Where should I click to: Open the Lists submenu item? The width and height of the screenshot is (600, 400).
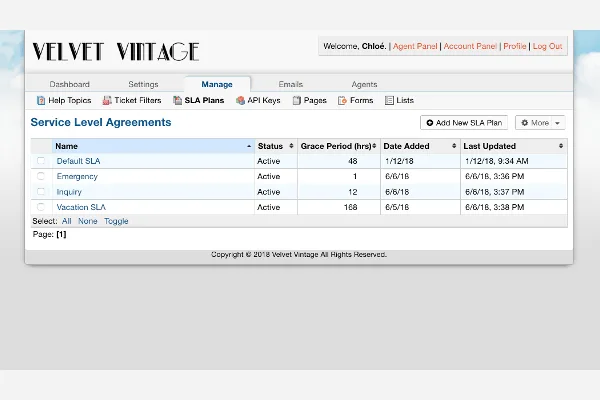tap(399, 101)
